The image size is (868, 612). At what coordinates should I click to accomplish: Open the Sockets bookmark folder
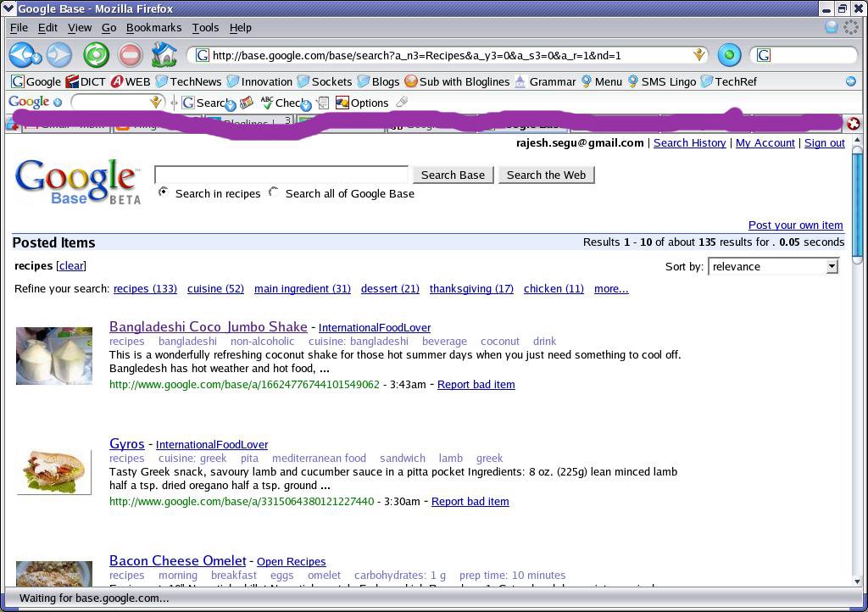point(325,81)
